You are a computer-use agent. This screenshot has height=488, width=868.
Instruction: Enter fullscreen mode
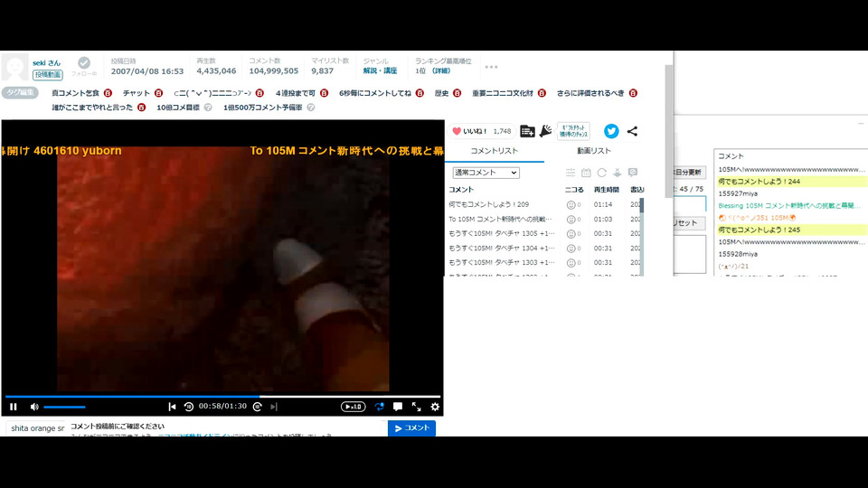pyautogui.click(x=416, y=407)
